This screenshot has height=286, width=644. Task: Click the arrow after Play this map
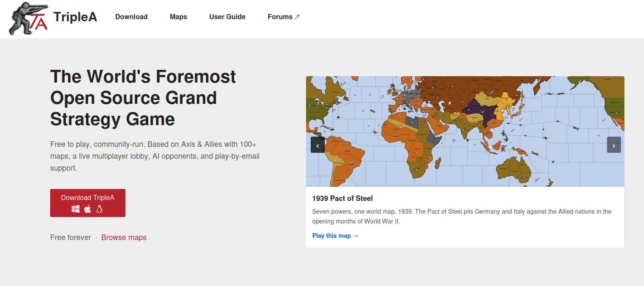(x=356, y=236)
